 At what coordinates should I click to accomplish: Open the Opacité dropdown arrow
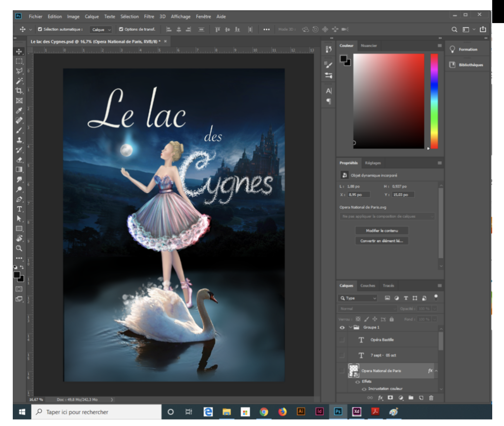pos(435,309)
